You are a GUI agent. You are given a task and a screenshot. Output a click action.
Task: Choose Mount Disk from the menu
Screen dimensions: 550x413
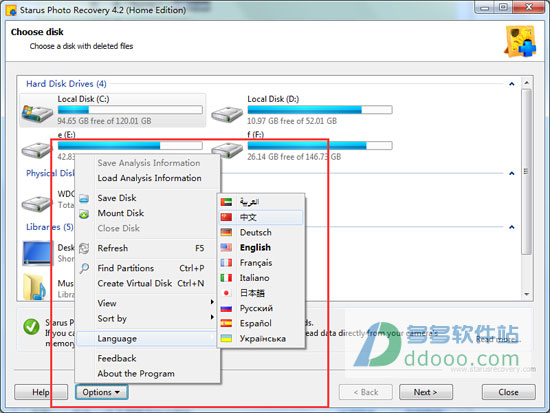click(x=121, y=213)
